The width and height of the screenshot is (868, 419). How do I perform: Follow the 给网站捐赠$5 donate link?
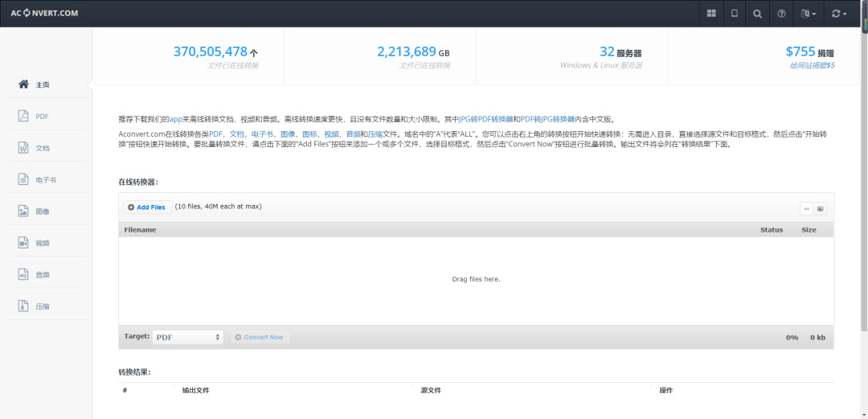[x=812, y=65]
